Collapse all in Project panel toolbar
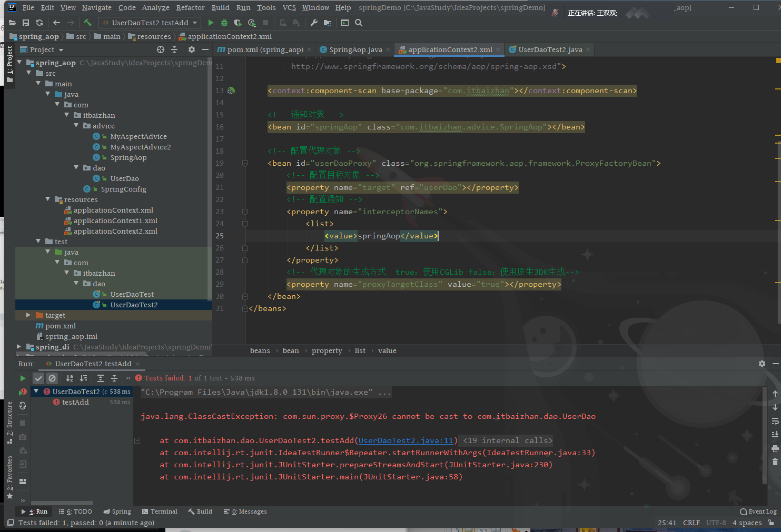781x532 pixels. (x=174, y=49)
